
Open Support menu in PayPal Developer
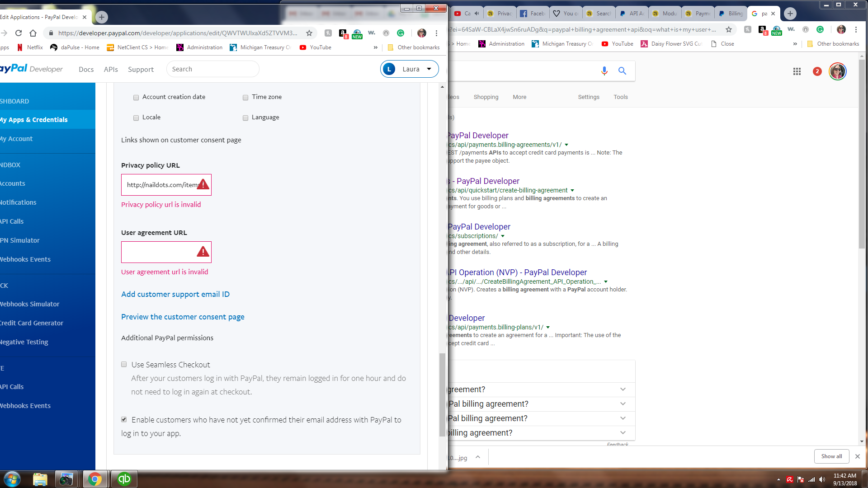141,69
